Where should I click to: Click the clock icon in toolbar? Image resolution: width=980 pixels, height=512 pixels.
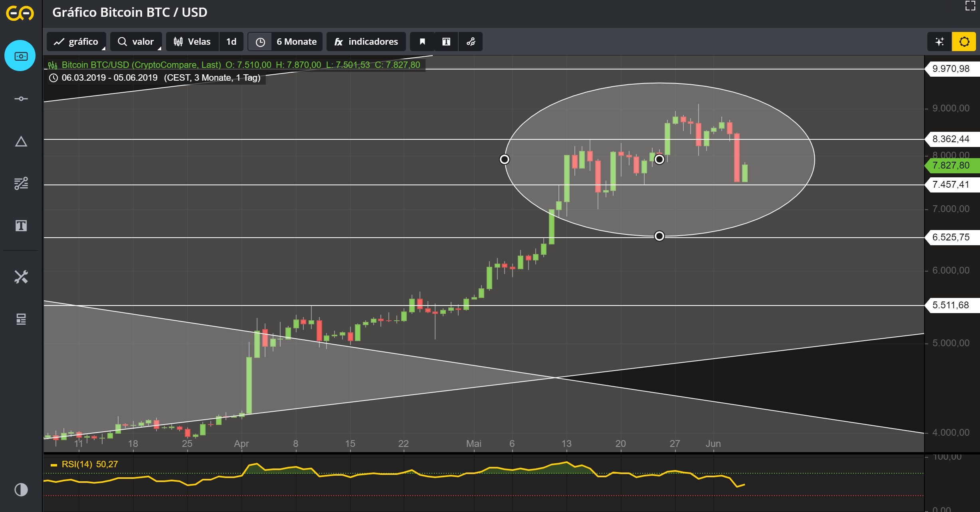point(260,42)
